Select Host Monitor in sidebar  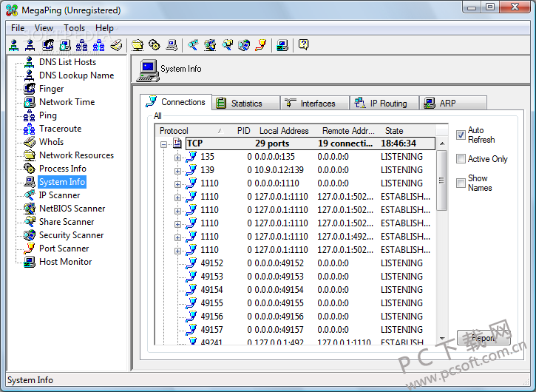(65, 262)
